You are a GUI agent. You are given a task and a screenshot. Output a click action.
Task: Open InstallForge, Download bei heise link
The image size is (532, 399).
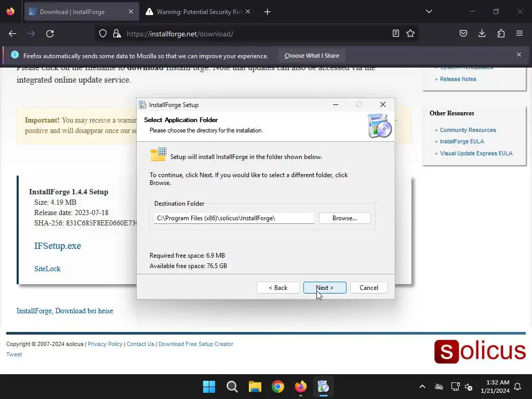tap(65, 311)
